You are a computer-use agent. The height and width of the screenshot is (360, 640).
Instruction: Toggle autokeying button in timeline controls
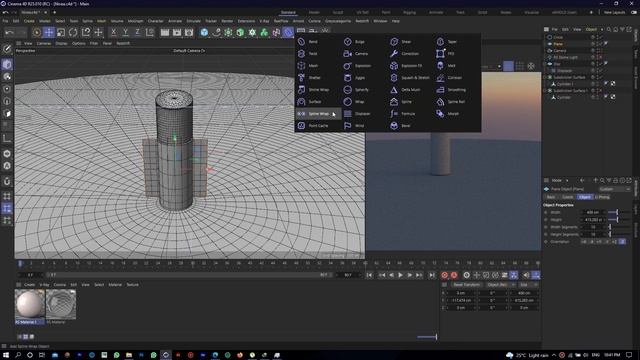click(x=454, y=276)
